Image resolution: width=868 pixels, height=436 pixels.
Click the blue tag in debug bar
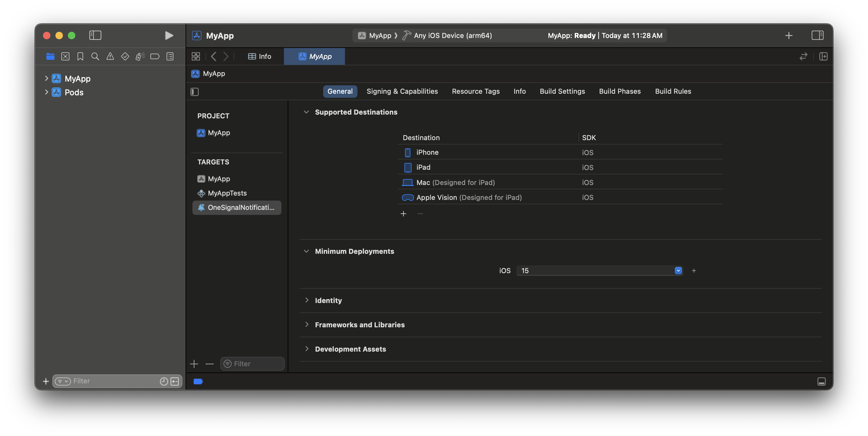coord(198,381)
